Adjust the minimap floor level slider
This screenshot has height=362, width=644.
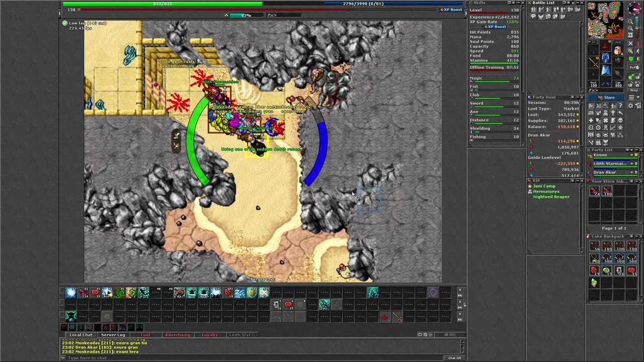pyautogui.click(x=638, y=27)
